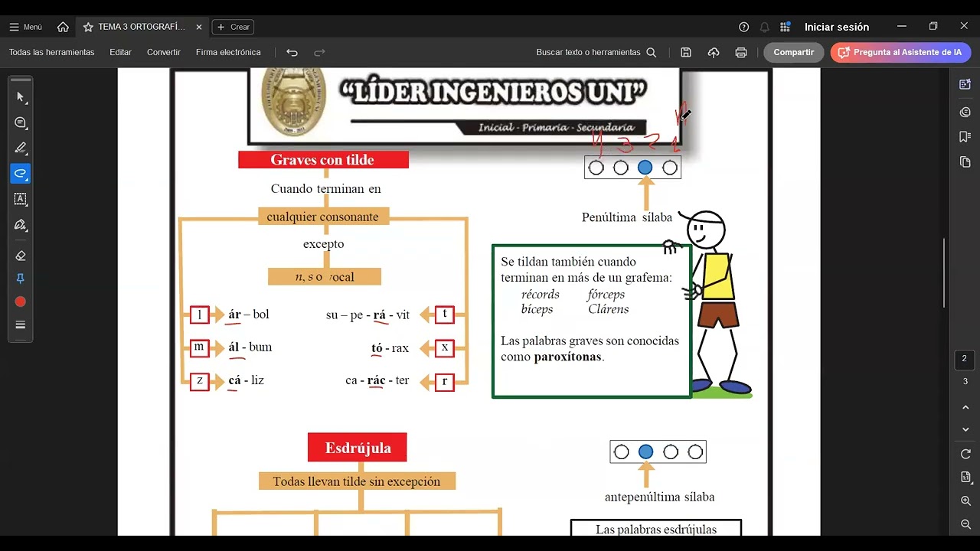Redo the last action
This screenshot has height=551, width=980.
pyautogui.click(x=319, y=52)
